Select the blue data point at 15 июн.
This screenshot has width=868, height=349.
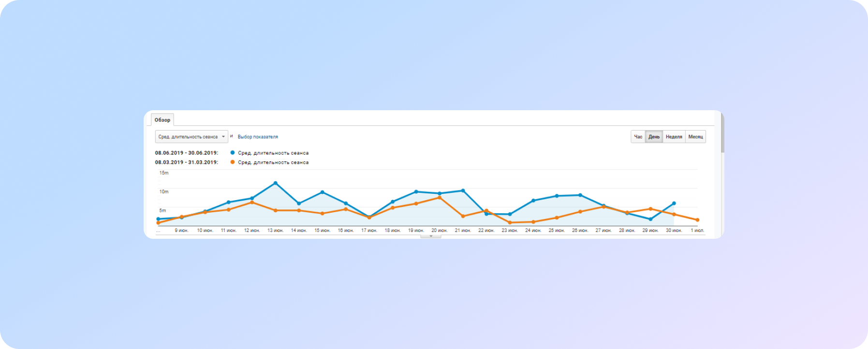(323, 192)
